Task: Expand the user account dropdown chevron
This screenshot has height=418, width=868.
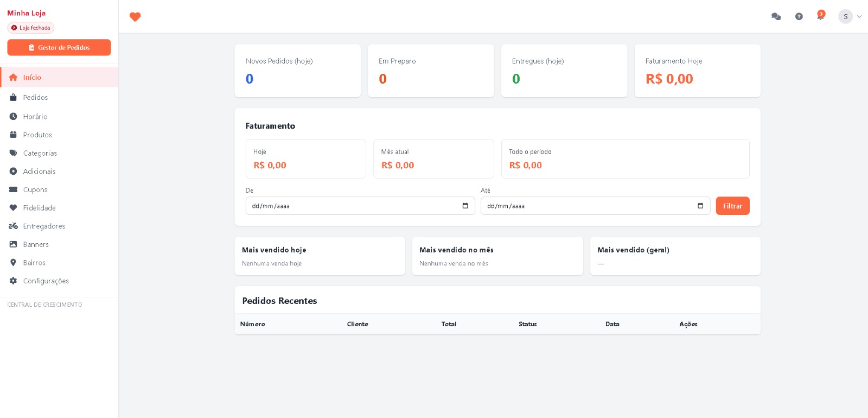Action: tap(859, 16)
